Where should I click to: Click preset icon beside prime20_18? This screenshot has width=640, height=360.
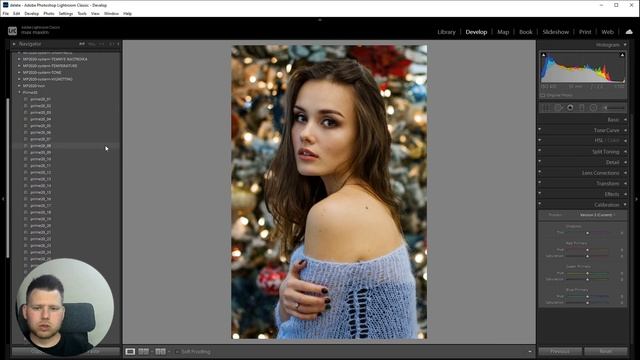pos(26,212)
